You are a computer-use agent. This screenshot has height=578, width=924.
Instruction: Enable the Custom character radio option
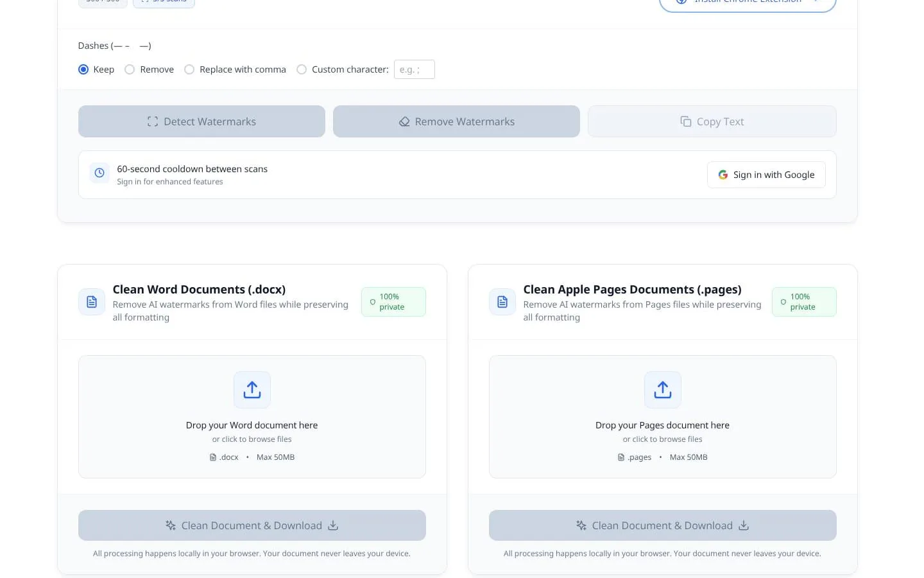point(302,69)
